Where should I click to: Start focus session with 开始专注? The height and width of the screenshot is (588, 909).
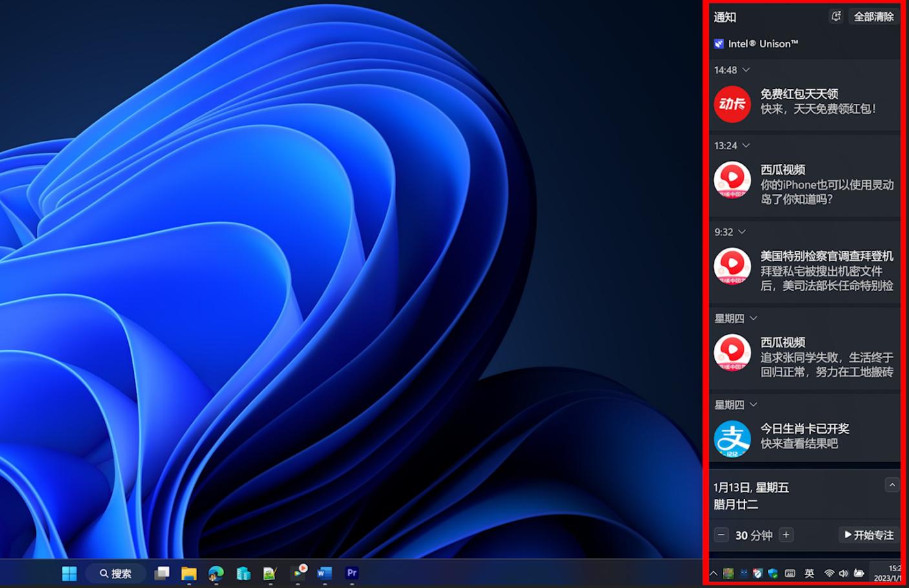click(x=869, y=535)
